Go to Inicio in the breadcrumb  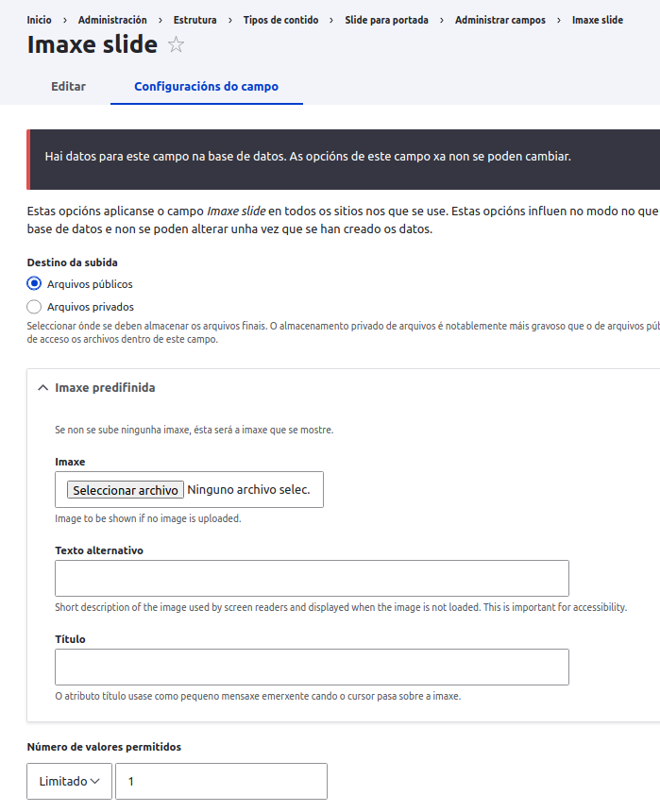pyautogui.click(x=39, y=20)
